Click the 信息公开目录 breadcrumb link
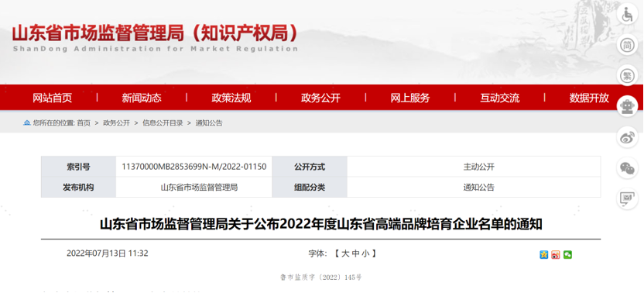This screenshot has height=293, width=644. point(163,123)
